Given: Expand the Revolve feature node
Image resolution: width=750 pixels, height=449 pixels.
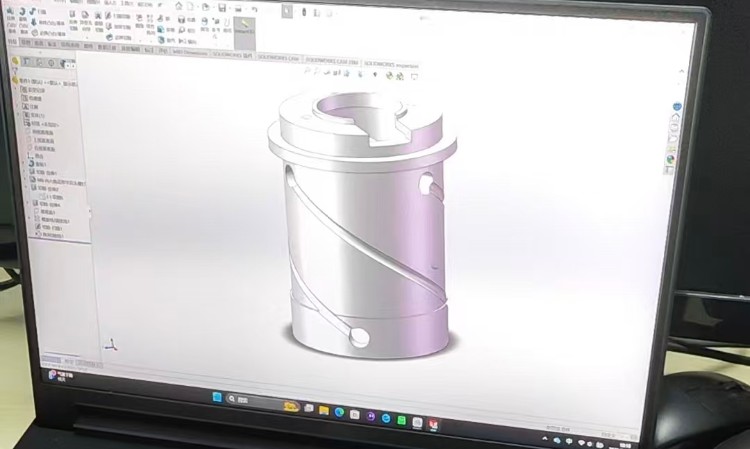Looking at the screenshot, I should point(25,164).
